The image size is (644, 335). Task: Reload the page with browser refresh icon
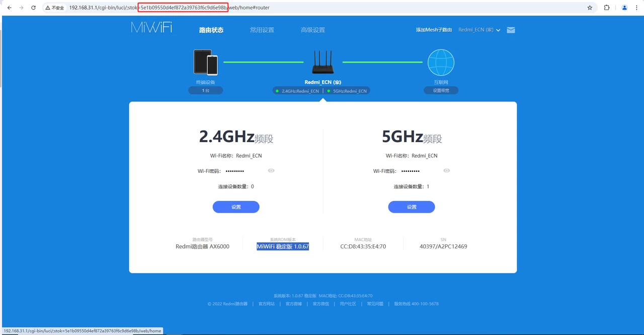tap(33, 8)
